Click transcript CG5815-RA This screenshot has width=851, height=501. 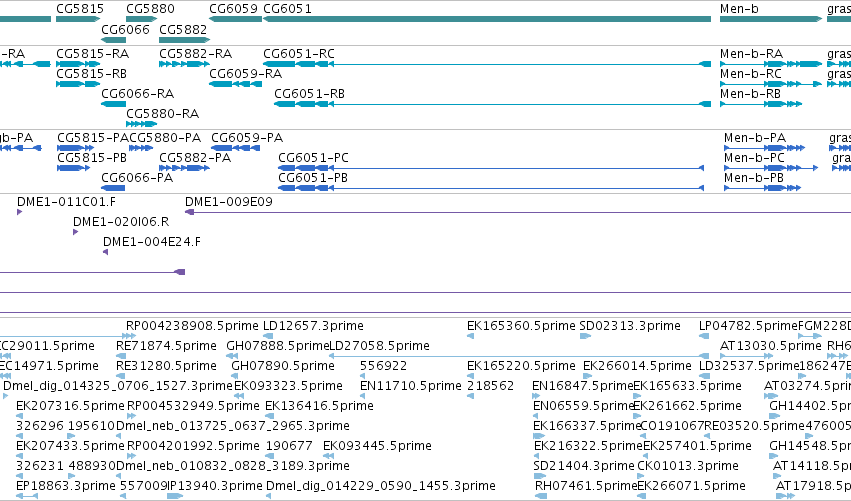[x=93, y=54]
